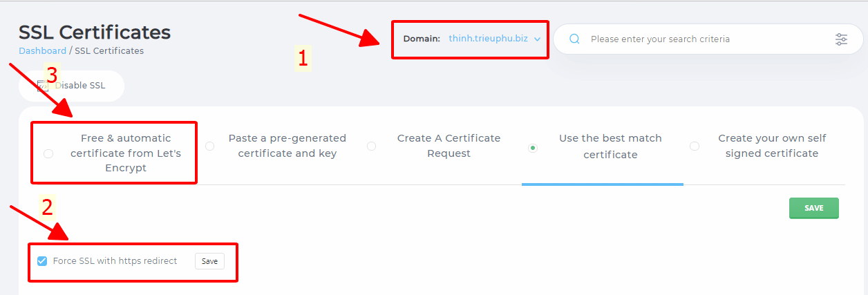Expand the Domain chevron arrow
The height and width of the screenshot is (295, 868).
tap(537, 39)
